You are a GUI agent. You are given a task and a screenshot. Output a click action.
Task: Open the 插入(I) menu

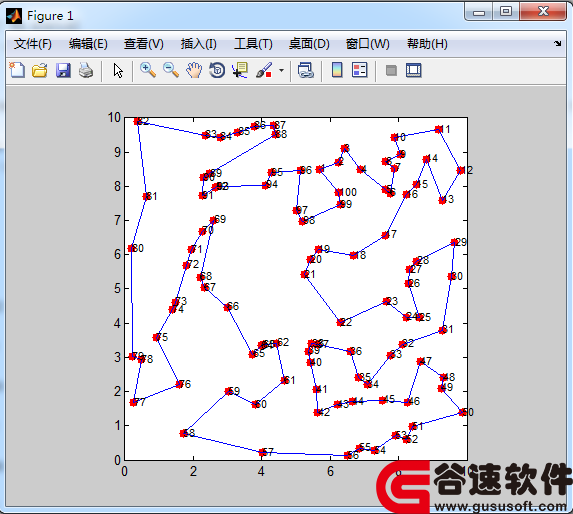click(198, 44)
